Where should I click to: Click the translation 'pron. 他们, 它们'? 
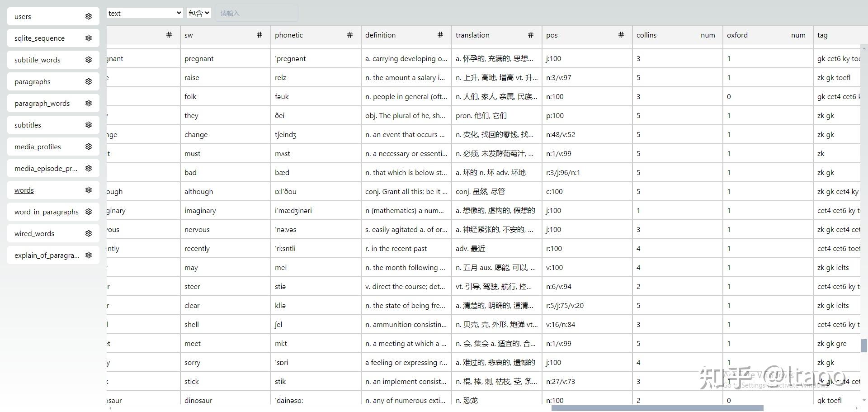[x=496, y=116]
